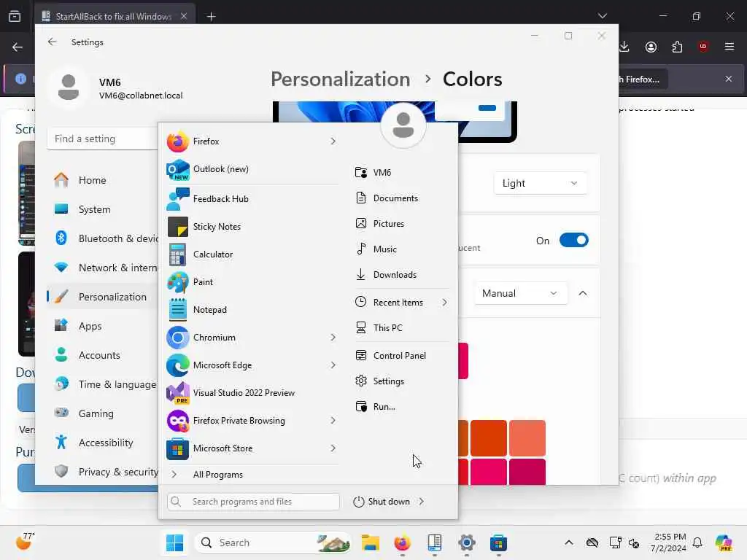Click the Windows Start button on taskbar
The image size is (747, 560).
point(175,542)
